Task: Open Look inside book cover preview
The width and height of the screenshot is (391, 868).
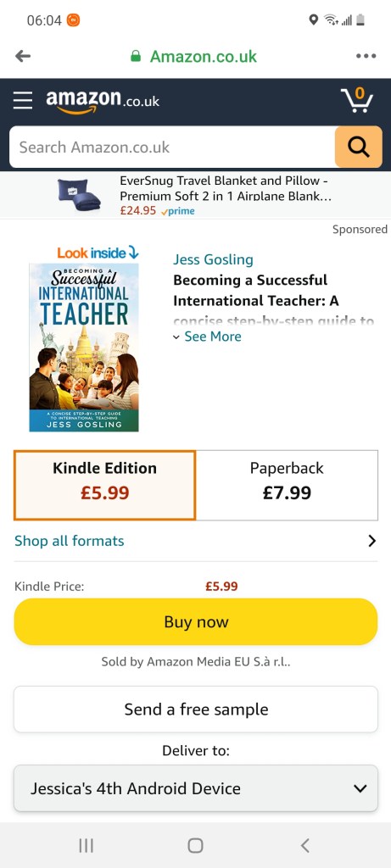Action: point(84,338)
